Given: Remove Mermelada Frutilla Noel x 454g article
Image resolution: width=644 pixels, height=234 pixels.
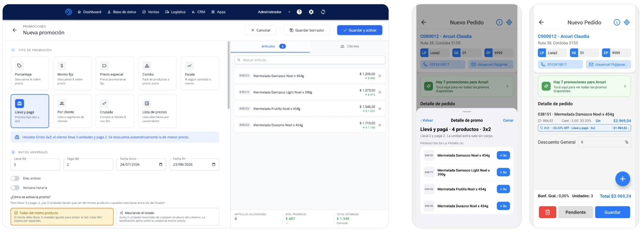Looking at the screenshot, I should pyautogui.click(x=379, y=109).
